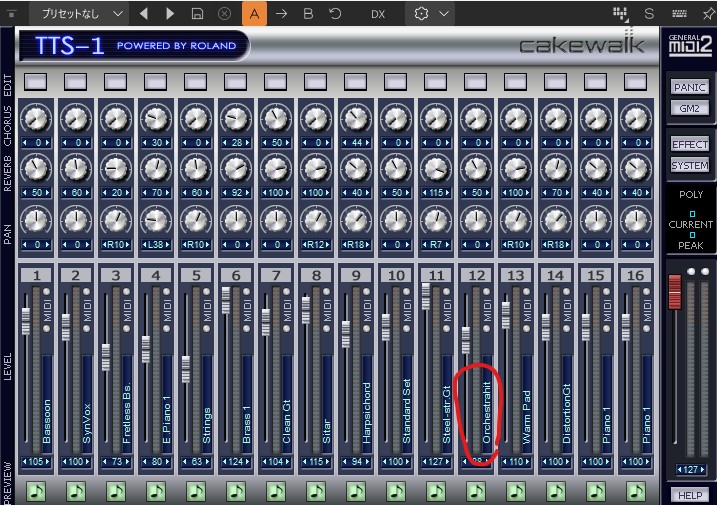Click the PANIC button
Screen dimensions: 717x505
click(x=690, y=87)
